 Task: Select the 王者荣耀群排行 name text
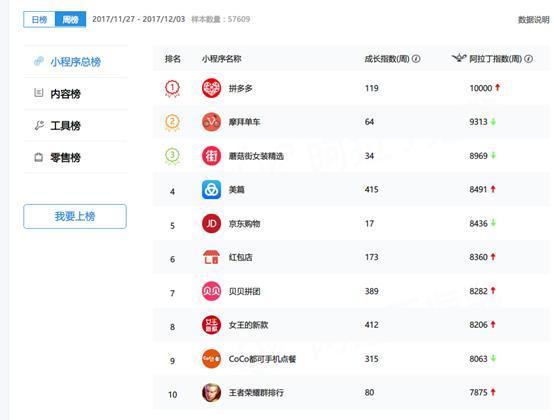click(256, 393)
